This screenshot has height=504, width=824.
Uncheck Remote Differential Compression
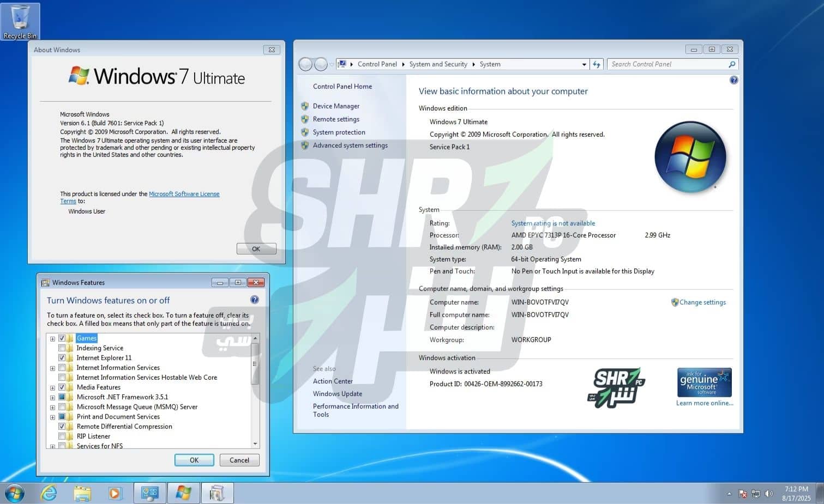pos(62,427)
